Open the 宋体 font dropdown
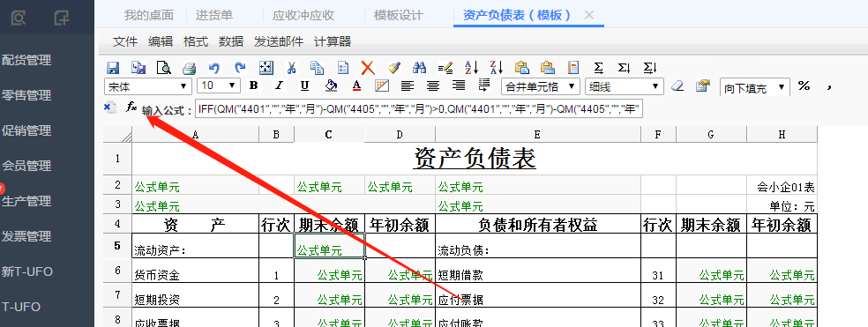Image resolution: width=868 pixels, height=327 pixels. click(148, 86)
